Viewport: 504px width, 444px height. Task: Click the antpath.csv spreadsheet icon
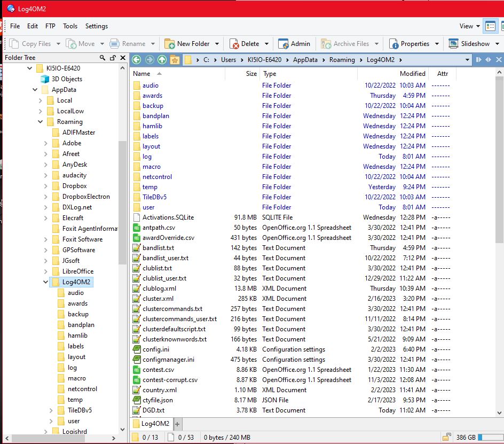point(137,228)
